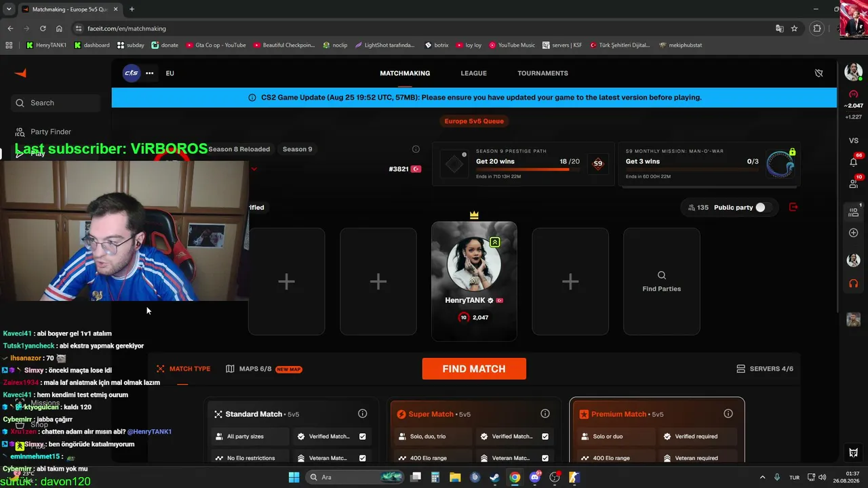
Task: Open the CS2 game selector icon
Action: (x=131, y=73)
